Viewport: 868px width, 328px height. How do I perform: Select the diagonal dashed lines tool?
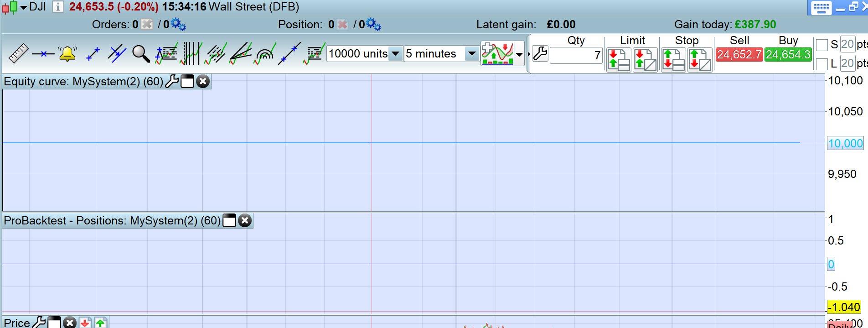216,54
